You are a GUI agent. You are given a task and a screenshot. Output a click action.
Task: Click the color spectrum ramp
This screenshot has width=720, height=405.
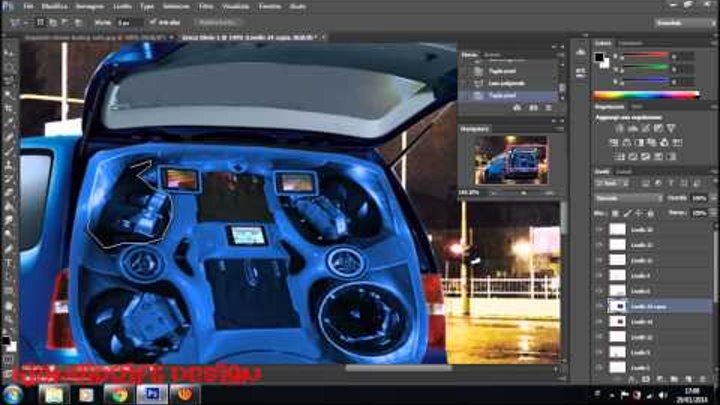click(646, 96)
